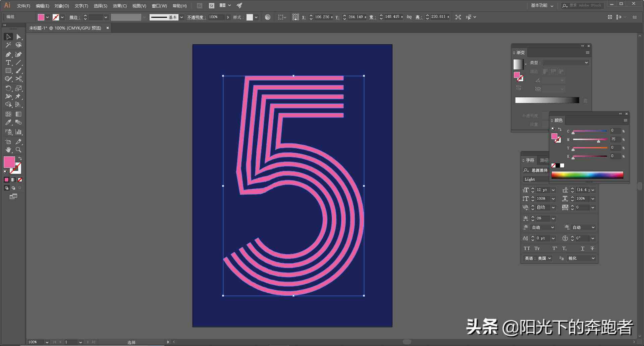Toggle constrain width and height proportions
644x346 pixels.
click(409, 17)
